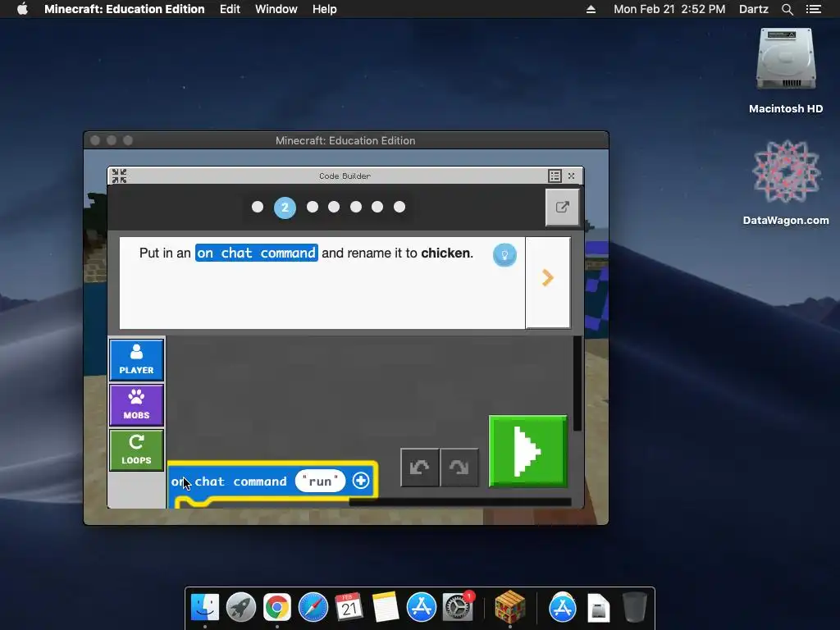This screenshot has height=630, width=840.
Task: Jump to tutorial step 1 dot
Action: coord(258,207)
